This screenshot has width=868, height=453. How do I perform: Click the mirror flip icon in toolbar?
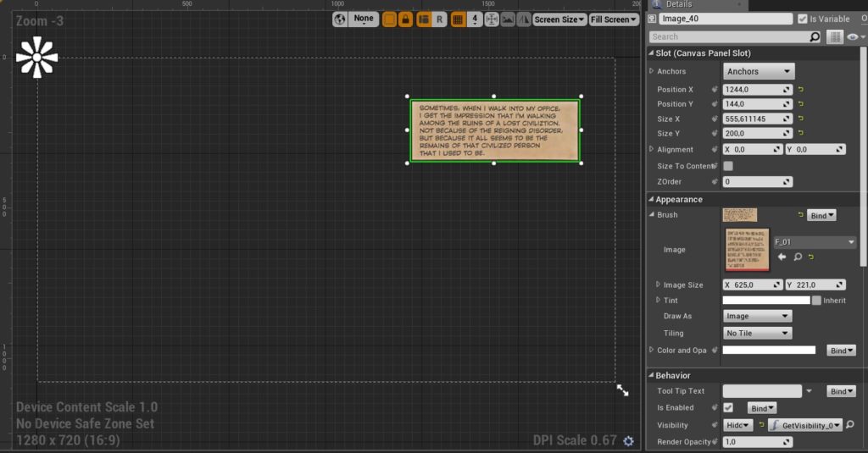524,19
